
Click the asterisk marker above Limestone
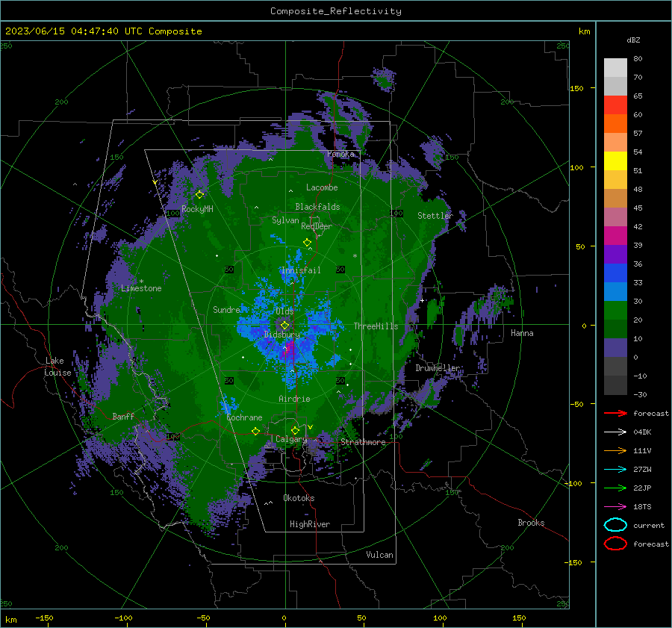coord(141,282)
